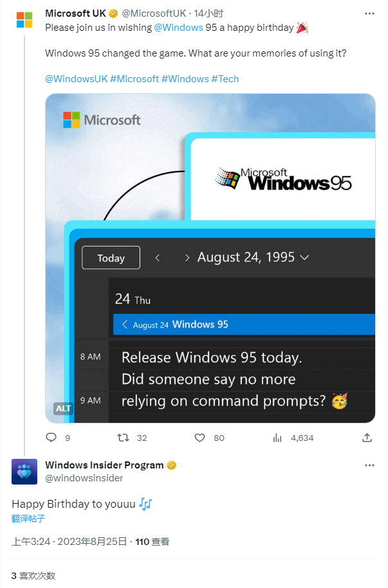Open more options on Windows Insider reply
Screen dimensions: 388x588
(x=369, y=465)
